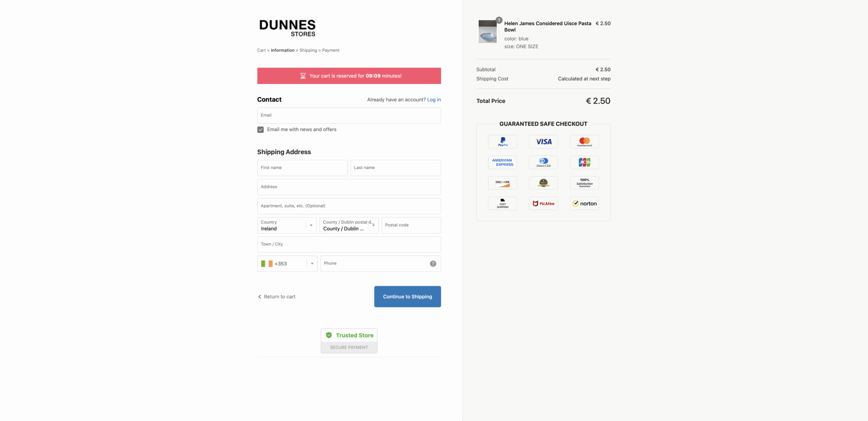Screen dimensions: 868x421
Task: Click the Diners Club icon
Action: (544, 162)
